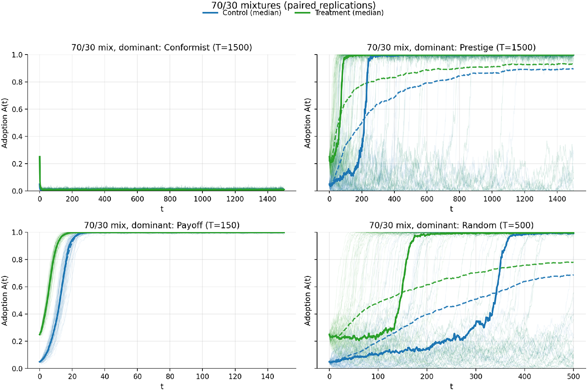Click x-axis tick '100' on the Random plot
588x391 pixels.
378,376
